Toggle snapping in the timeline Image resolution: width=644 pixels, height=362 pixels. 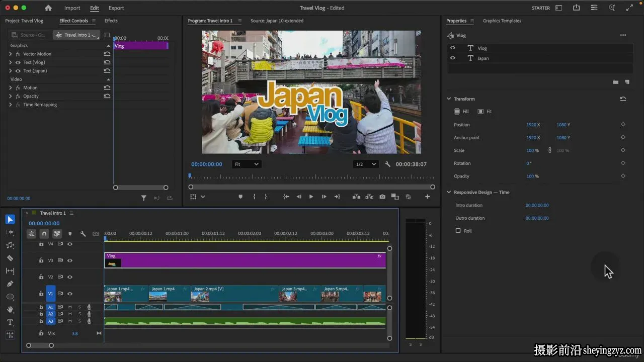click(44, 234)
